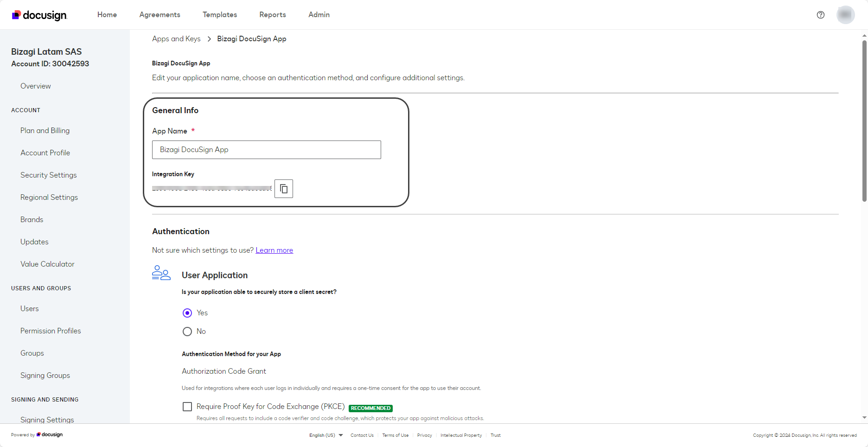Open the Groups page
The image size is (868, 447).
[32, 353]
